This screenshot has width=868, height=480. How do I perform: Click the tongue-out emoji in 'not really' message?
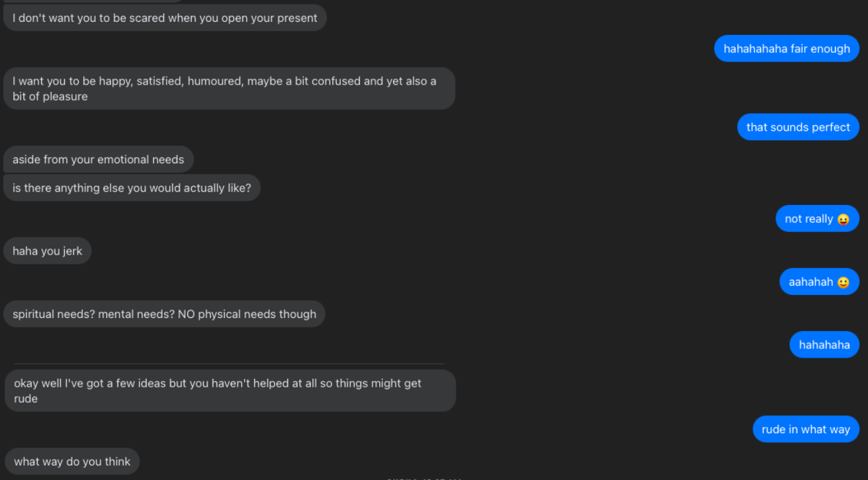tap(843, 220)
